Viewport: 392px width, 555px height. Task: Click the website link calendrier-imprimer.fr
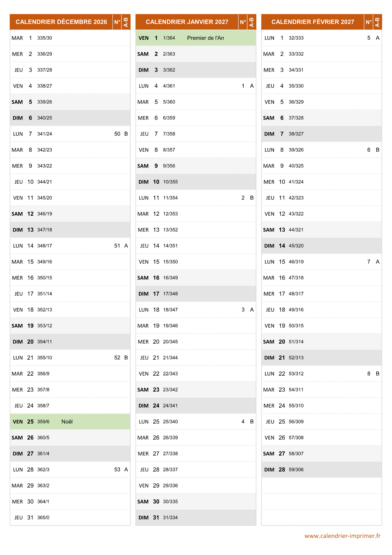pos(342,536)
